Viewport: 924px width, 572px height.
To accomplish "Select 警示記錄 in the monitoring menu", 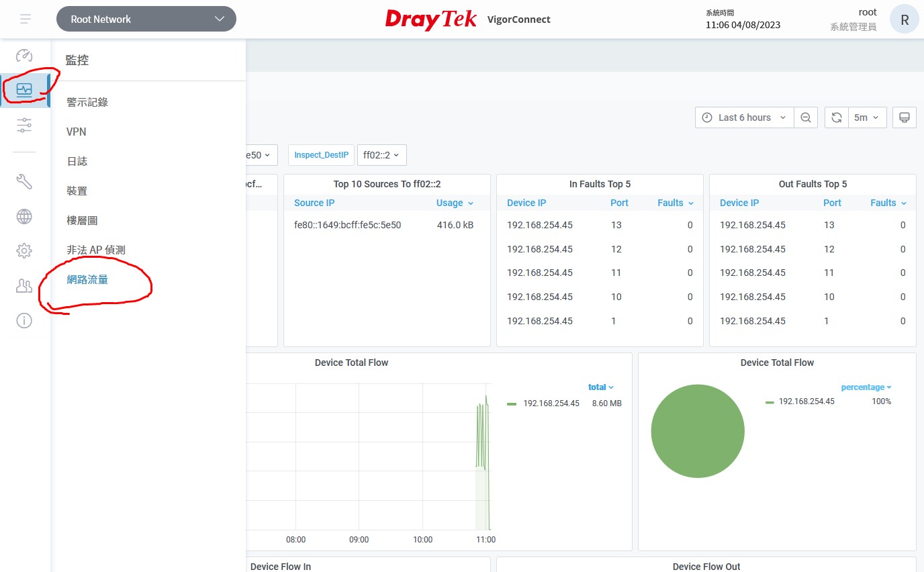I will click(x=87, y=102).
